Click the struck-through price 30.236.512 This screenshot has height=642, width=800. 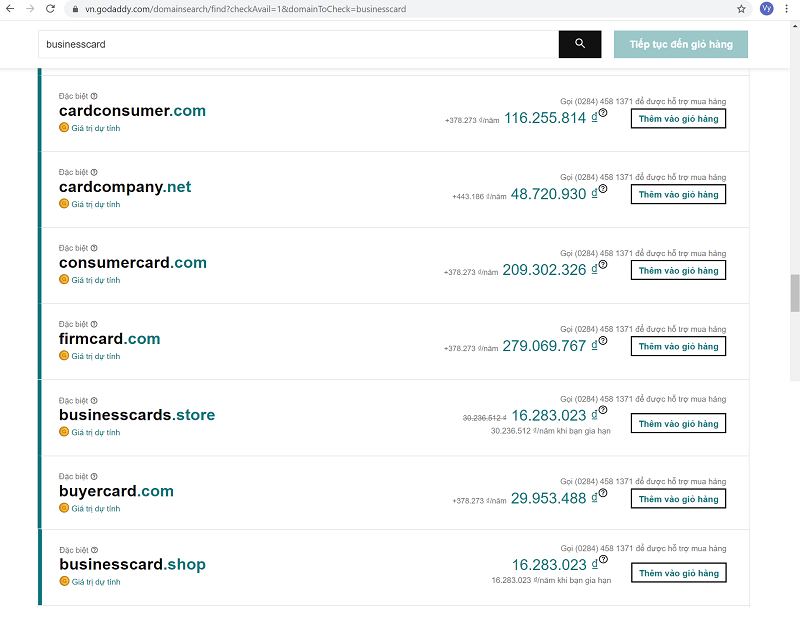[x=484, y=418]
